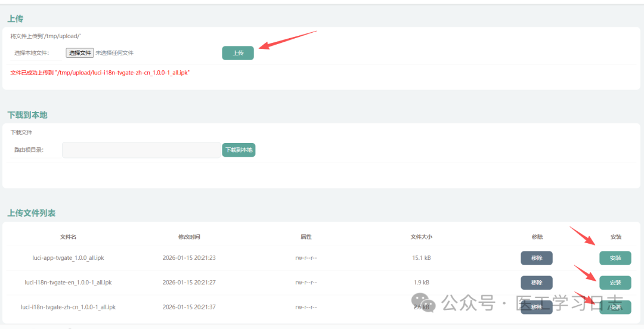Select the luci-app-tvgate_1.0.0_all.ipk file name
The width and height of the screenshot is (644, 329).
point(69,258)
